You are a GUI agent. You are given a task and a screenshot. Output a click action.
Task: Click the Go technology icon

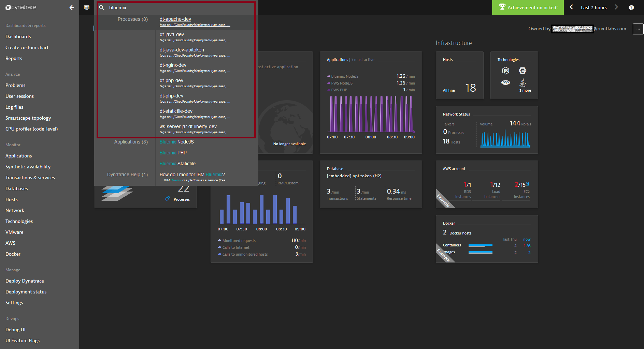pyautogui.click(x=523, y=71)
